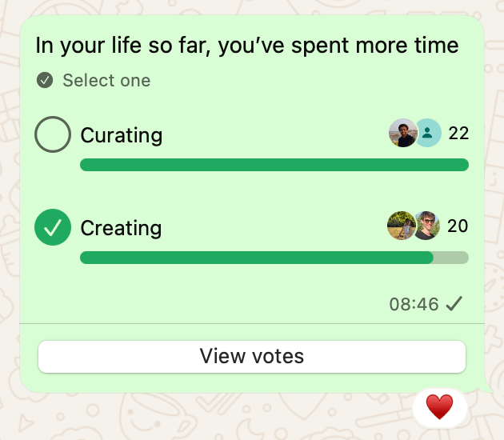Click the poll question text at the top
This screenshot has width=504, height=440.
click(247, 45)
